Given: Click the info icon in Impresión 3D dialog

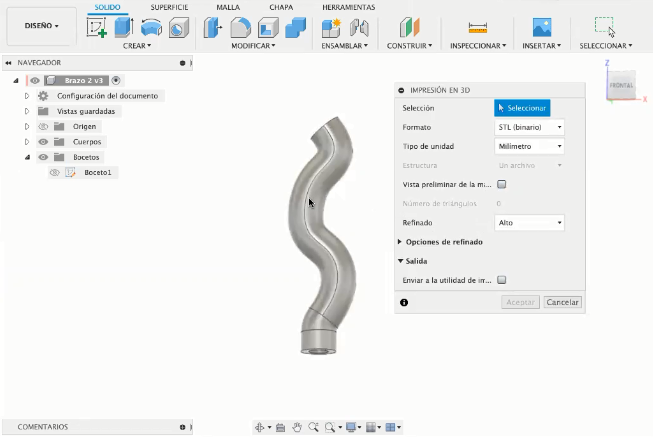Looking at the screenshot, I should coord(404,302).
